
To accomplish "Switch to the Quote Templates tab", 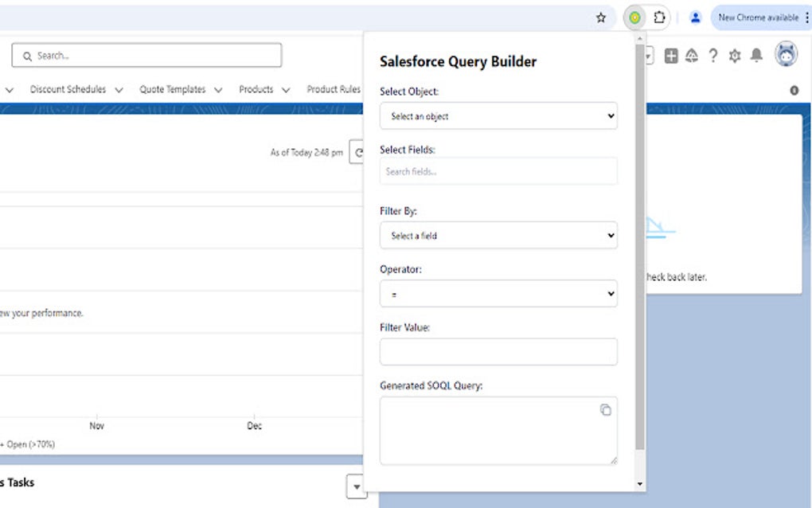I will (172, 89).
